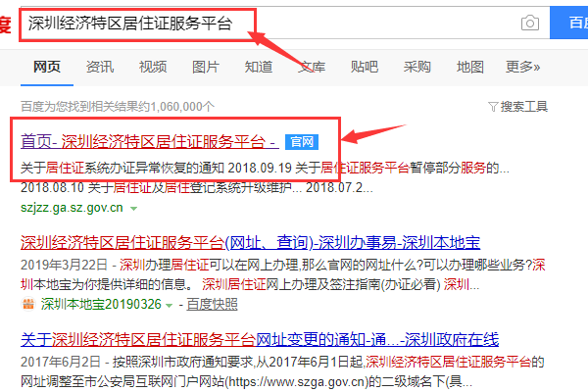Open the 图片 tab

[206, 67]
